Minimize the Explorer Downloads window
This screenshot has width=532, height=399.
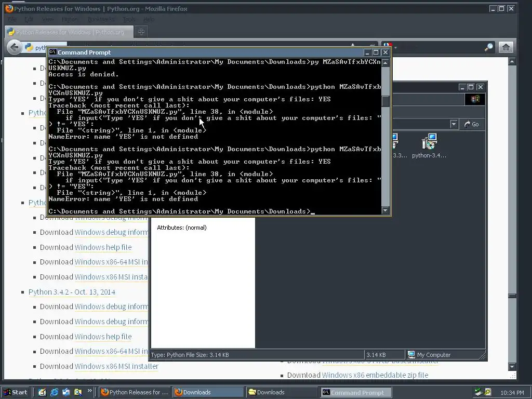pyautogui.click(x=462, y=87)
